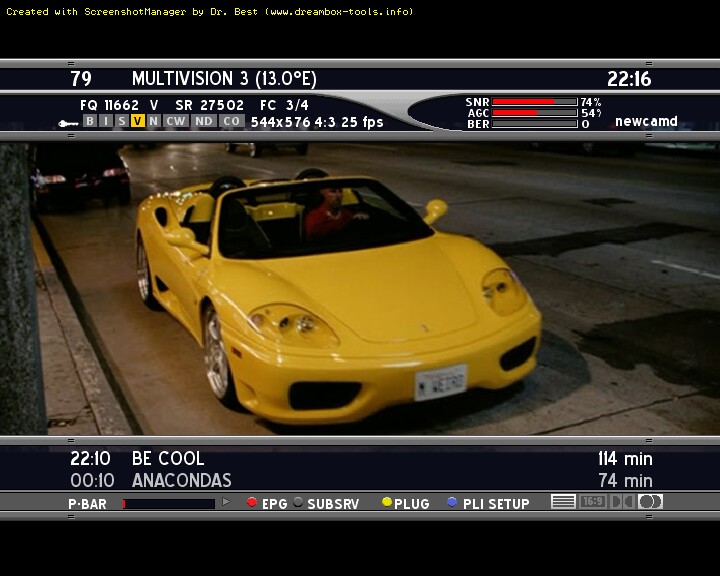Image resolution: width=720 pixels, height=576 pixels.
Task: Click the AGC 54% value
Action: [591, 113]
